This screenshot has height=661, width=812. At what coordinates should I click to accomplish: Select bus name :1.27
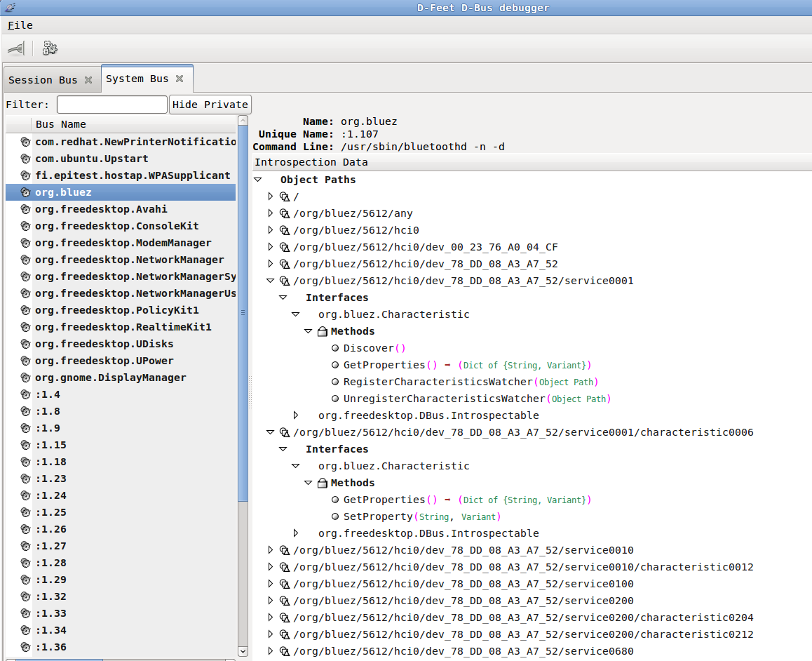coord(50,546)
